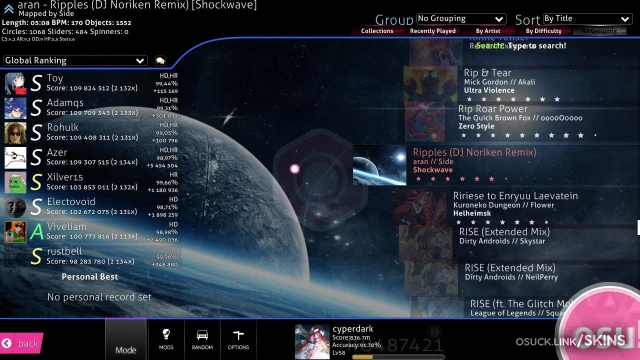Click Viveliam's player avatar
This screenshot has width=640, height=360.
click(16, 232)
